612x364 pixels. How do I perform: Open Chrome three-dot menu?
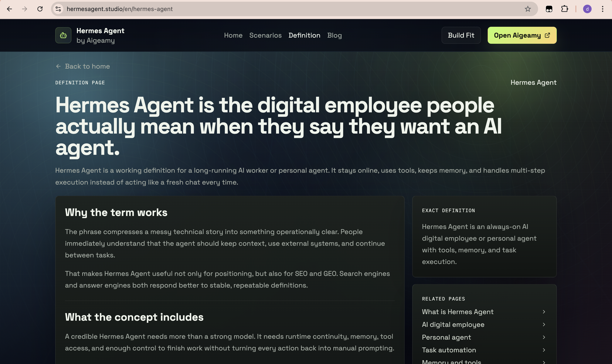click(602, 9)
